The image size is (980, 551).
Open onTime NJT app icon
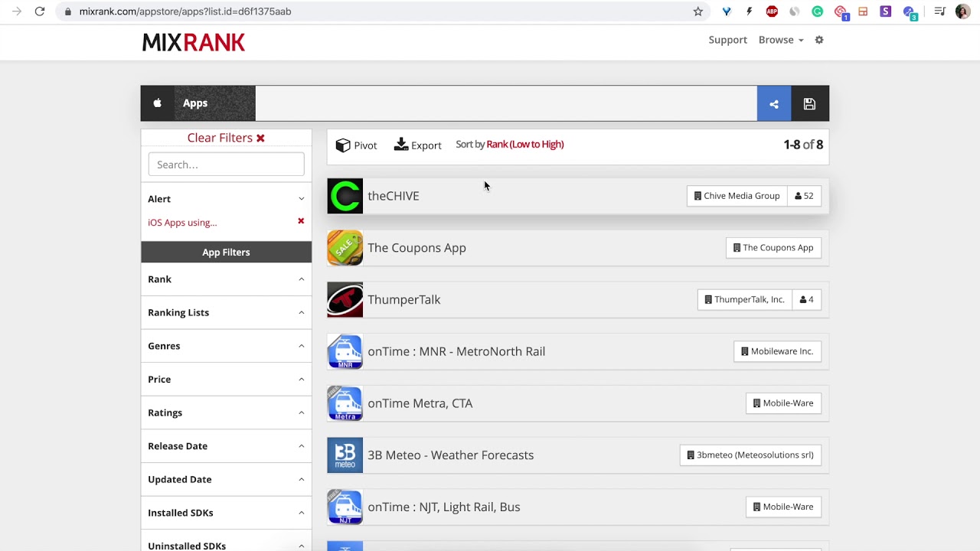point(345,507)
